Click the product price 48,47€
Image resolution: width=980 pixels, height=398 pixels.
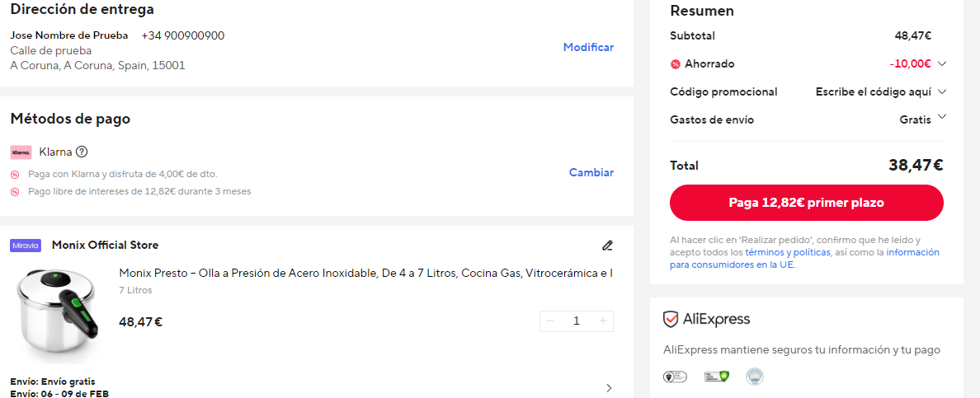coord(140,322)
